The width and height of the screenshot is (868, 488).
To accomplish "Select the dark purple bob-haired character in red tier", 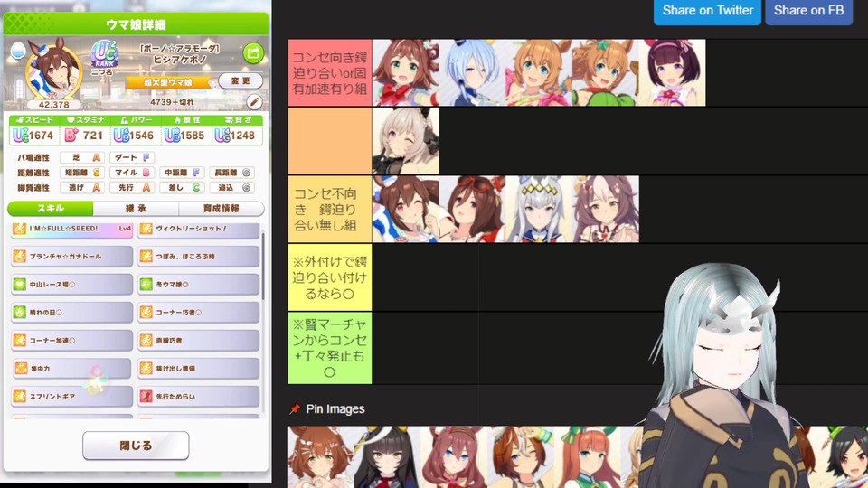I will point(672,72).
